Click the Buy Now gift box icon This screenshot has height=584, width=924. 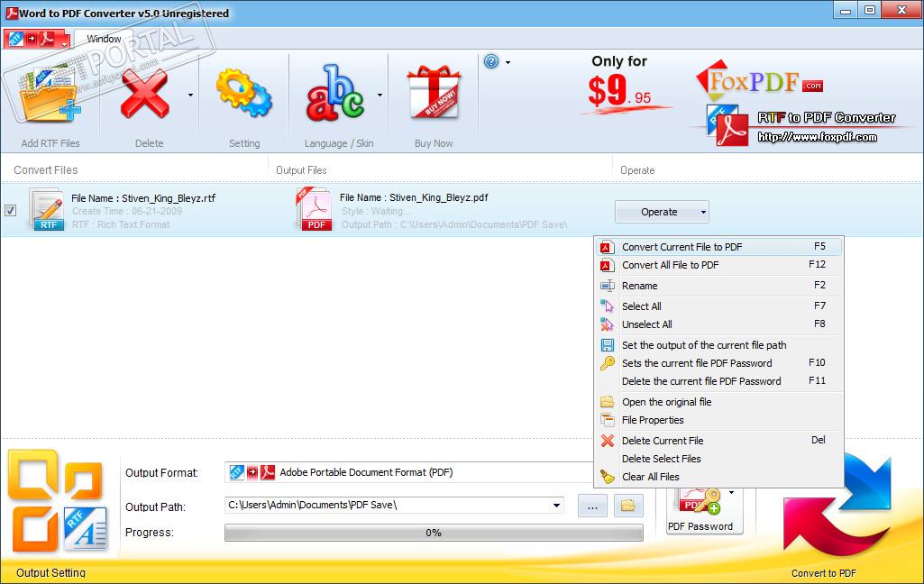[x=434, y=93]
